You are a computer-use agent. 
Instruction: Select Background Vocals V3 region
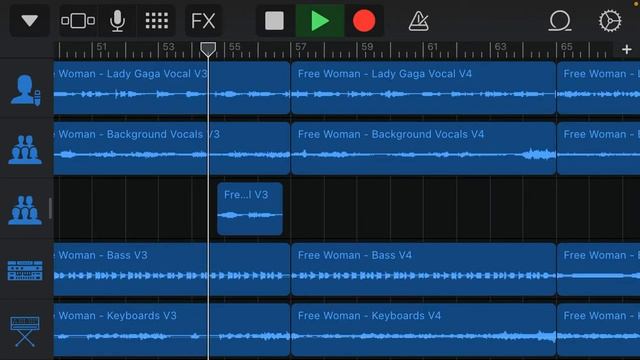pos(172,148)
